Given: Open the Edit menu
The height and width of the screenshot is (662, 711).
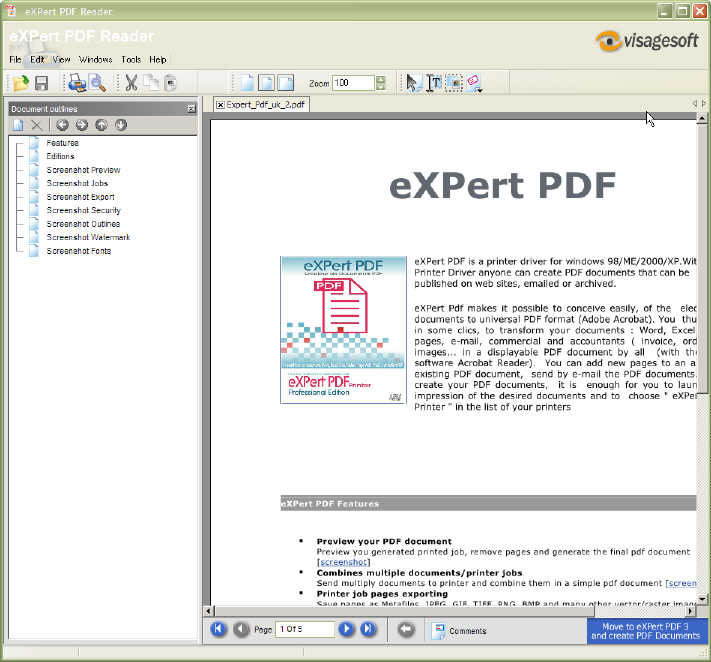Looking at the screenshot, I should pos(37,59).
